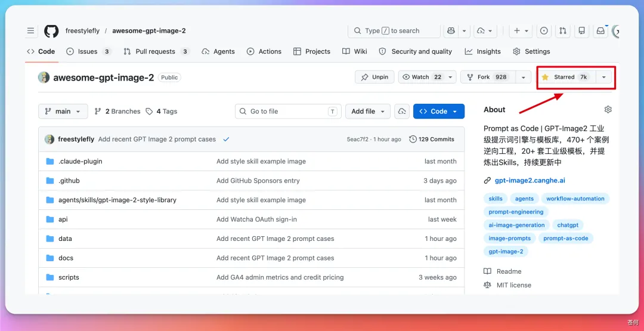
Task: Switch to the Pull requests tab
Action: pos(156,51)
